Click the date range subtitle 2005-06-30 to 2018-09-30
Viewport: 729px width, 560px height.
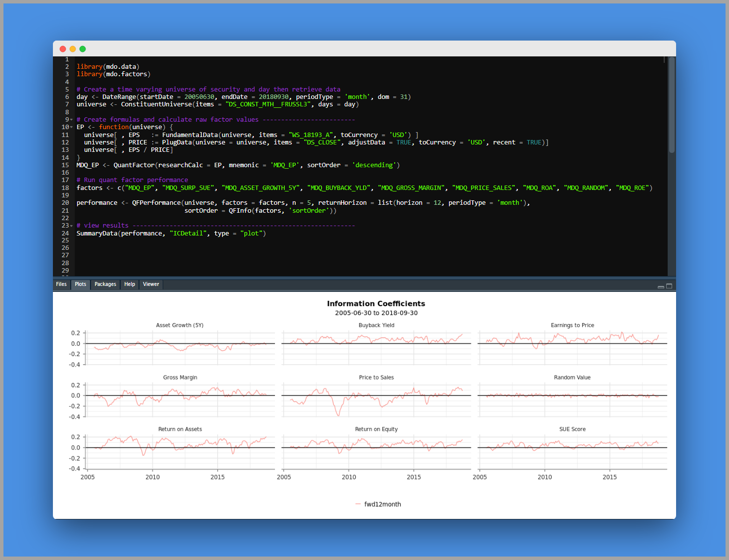376,313
